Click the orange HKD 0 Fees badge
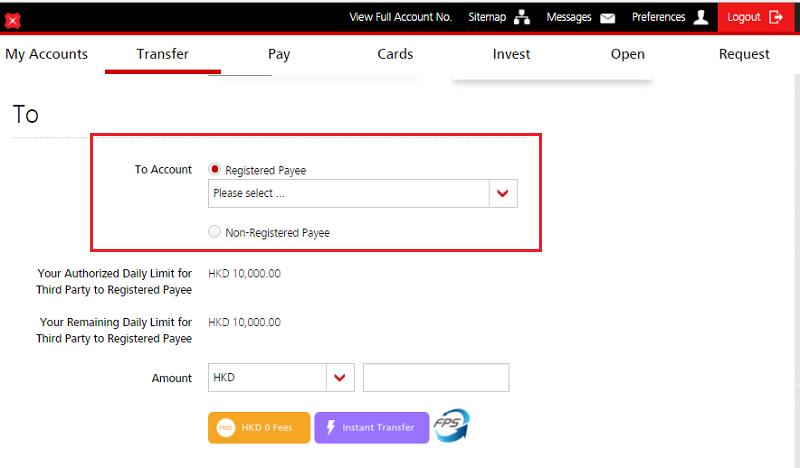This screenshot has height=468, width=800. 259,427
